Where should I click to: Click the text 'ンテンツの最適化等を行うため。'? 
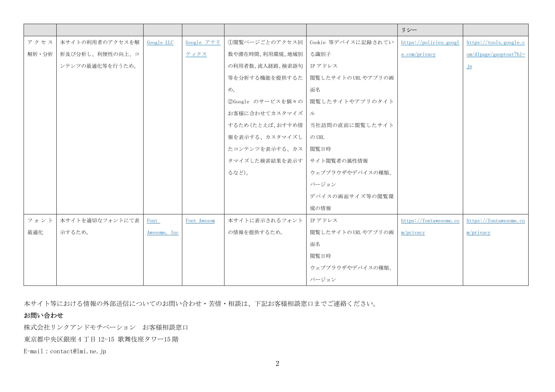(x=99, y=66)
